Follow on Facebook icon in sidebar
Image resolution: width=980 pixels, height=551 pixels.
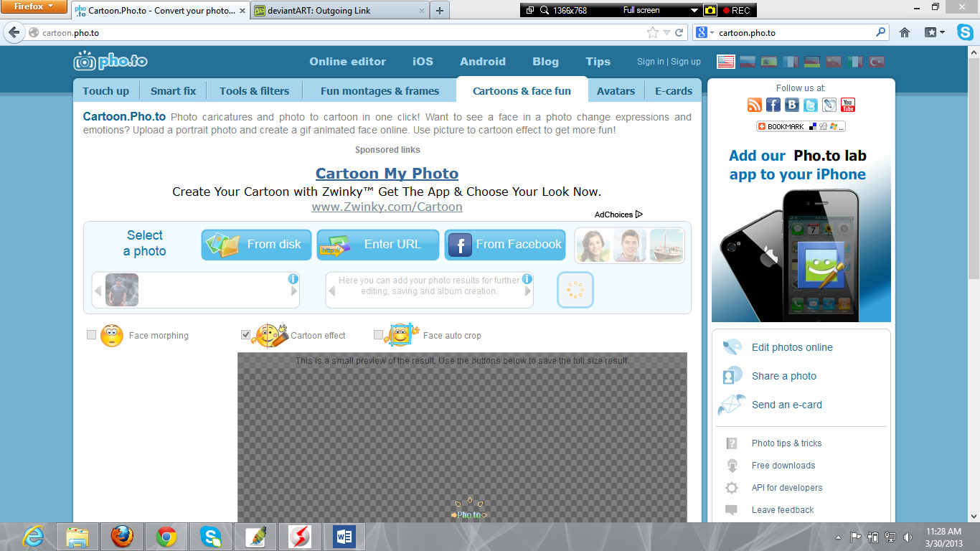tap(773, 105)
